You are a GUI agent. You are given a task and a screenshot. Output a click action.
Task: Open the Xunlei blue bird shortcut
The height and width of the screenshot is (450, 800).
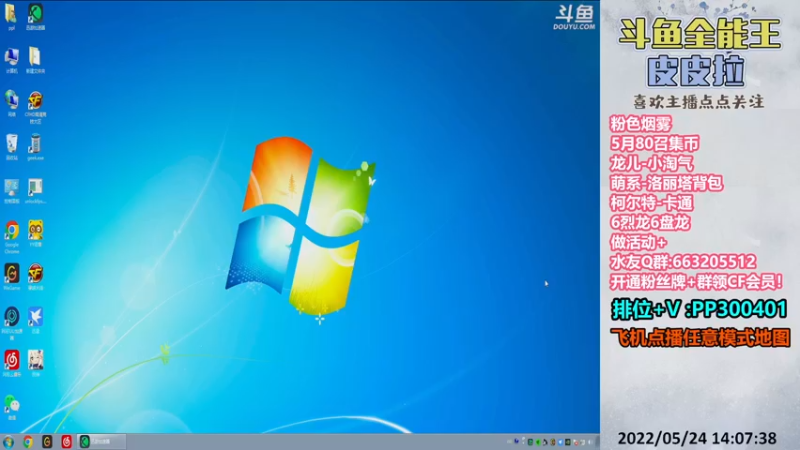point(35,320)
